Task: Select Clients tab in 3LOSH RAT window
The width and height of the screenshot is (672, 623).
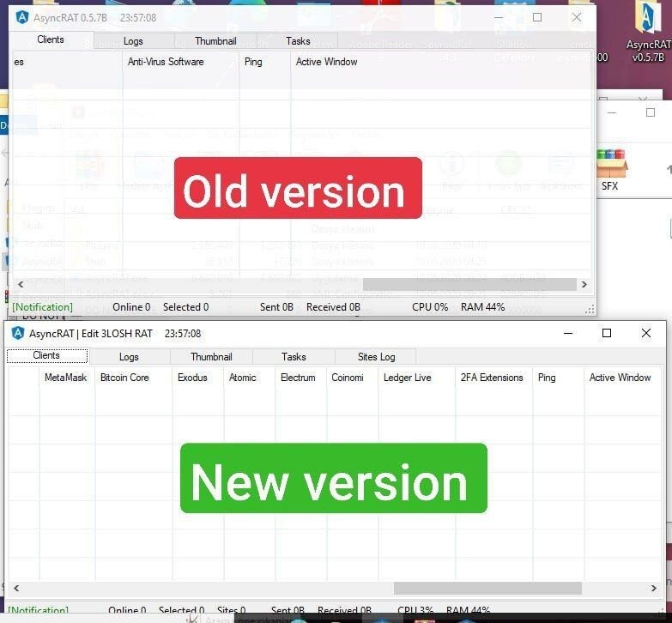Action: 46,355
